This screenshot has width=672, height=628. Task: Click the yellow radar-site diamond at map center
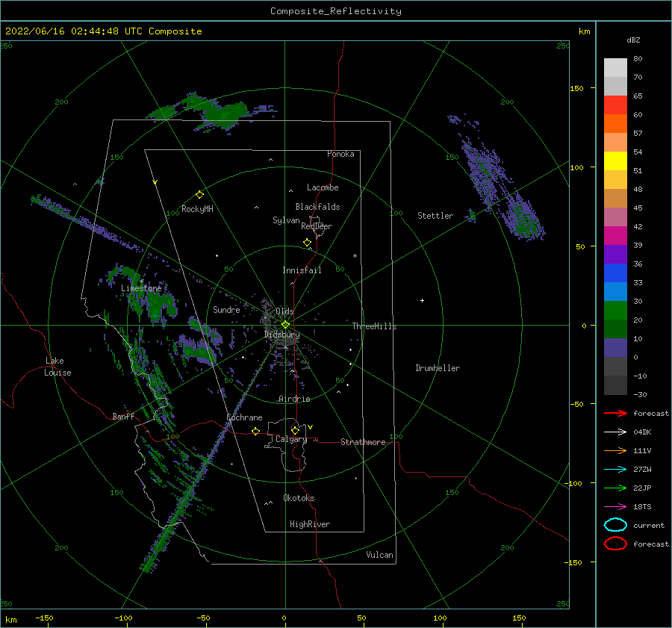point(285,325)
